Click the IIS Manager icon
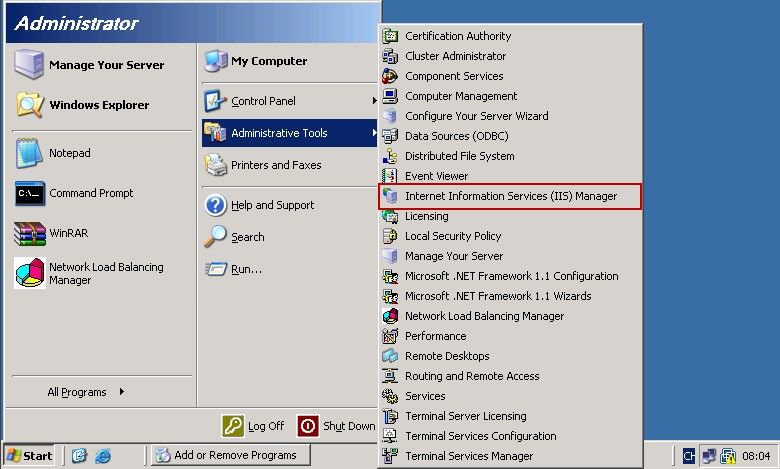The height and width of the screenshot is (469, 780). point(390,196)
